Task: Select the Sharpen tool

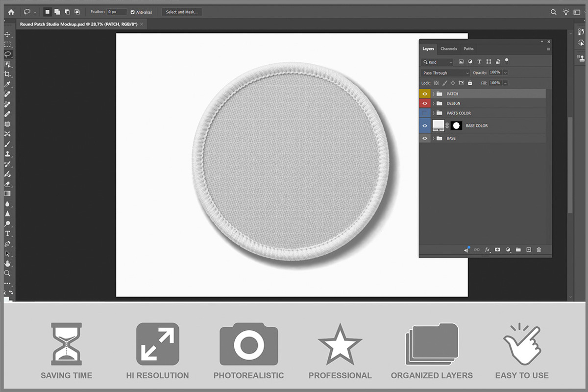Action: (x=7, y=214)
